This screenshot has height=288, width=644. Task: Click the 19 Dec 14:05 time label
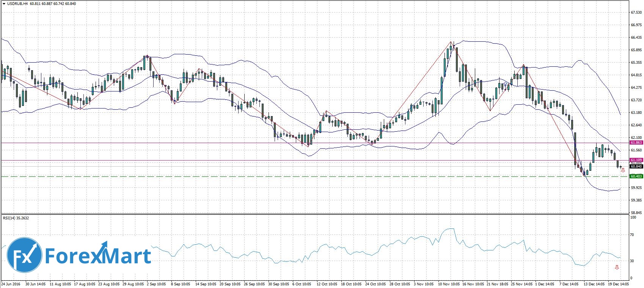click(x=619, y=284)
